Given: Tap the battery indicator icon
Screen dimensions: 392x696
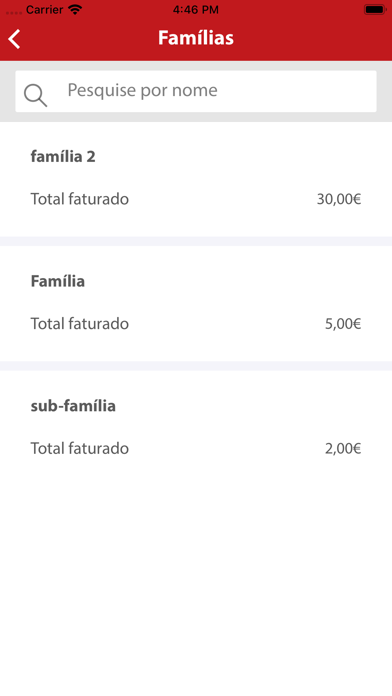Looking at the screenshot, I should pyautogui.click(x=375, y=9).
